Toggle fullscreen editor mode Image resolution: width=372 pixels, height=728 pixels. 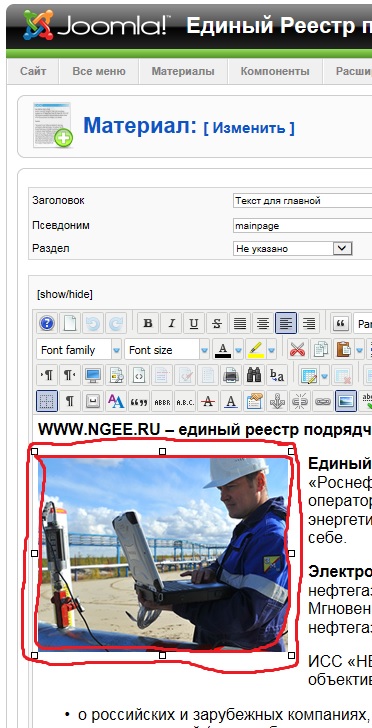[93, 375]
